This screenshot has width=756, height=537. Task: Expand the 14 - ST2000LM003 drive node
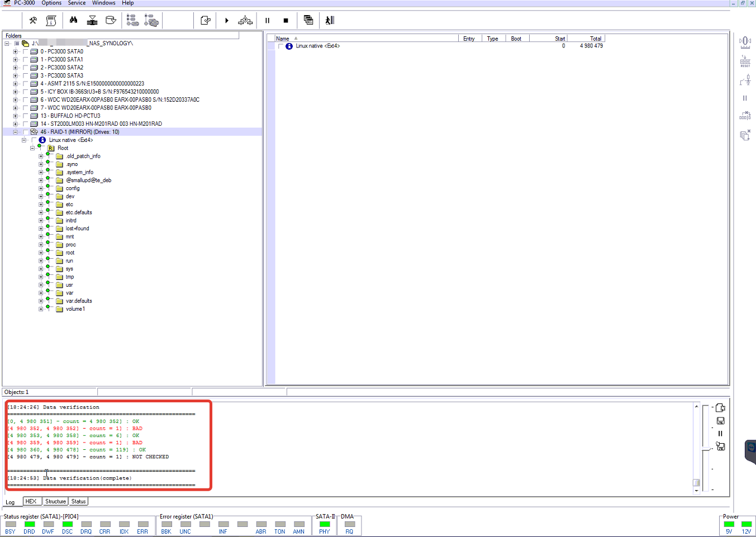pos(15,124)
